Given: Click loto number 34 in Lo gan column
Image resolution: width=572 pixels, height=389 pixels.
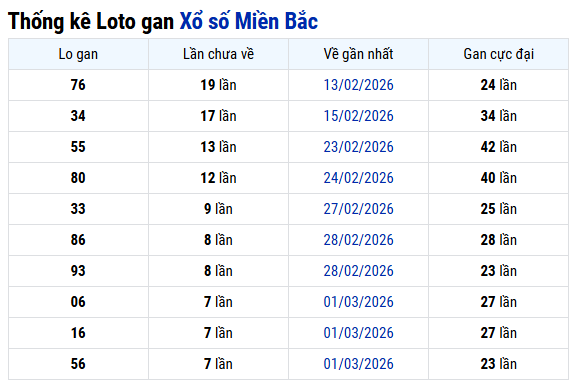Looking at the screenshot, I should (78, 116).
